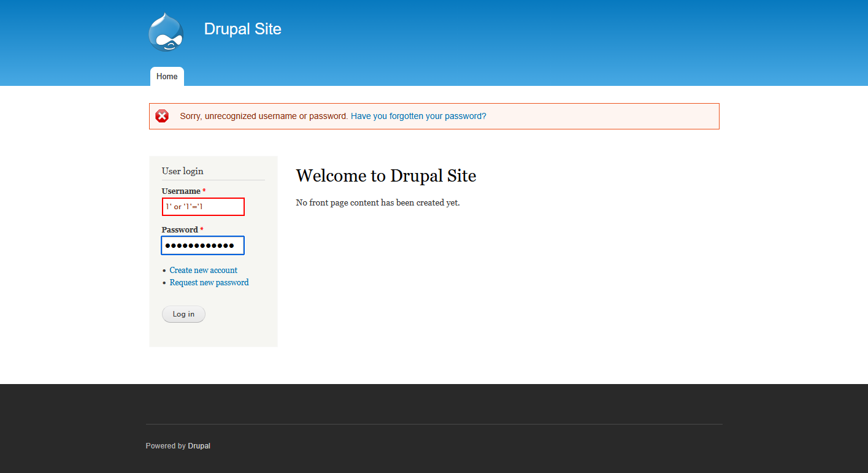Viewport: 868px width, 473px height.
Task: Click the 'Welcome to Drupal Site' heading
Action: [386, 176]
